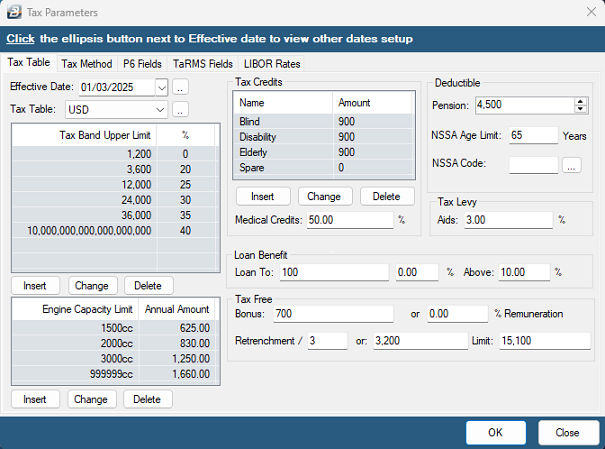The width and height of the screenshot is (605, 449).
Task: Select the Elderly tax credit row
Action: [x=323, y=152]
